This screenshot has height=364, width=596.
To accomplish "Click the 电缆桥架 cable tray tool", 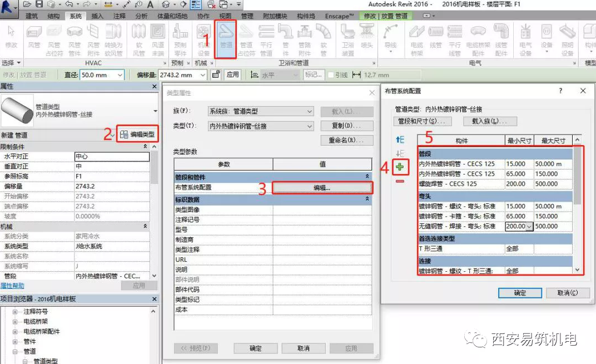I will click(416, 40).
